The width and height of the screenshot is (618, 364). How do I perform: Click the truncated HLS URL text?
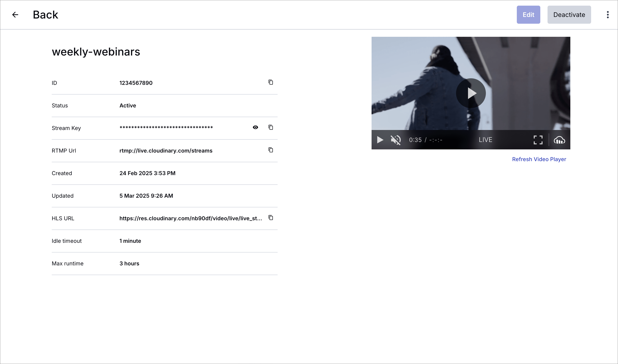pyautogui.click(x=191, y=218)
